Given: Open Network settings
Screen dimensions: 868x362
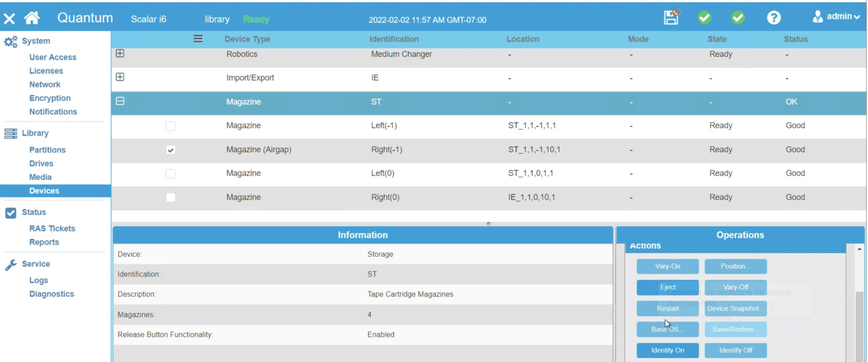Looking at the screenshot, I should pyautogui.click(x=45, y=85).
